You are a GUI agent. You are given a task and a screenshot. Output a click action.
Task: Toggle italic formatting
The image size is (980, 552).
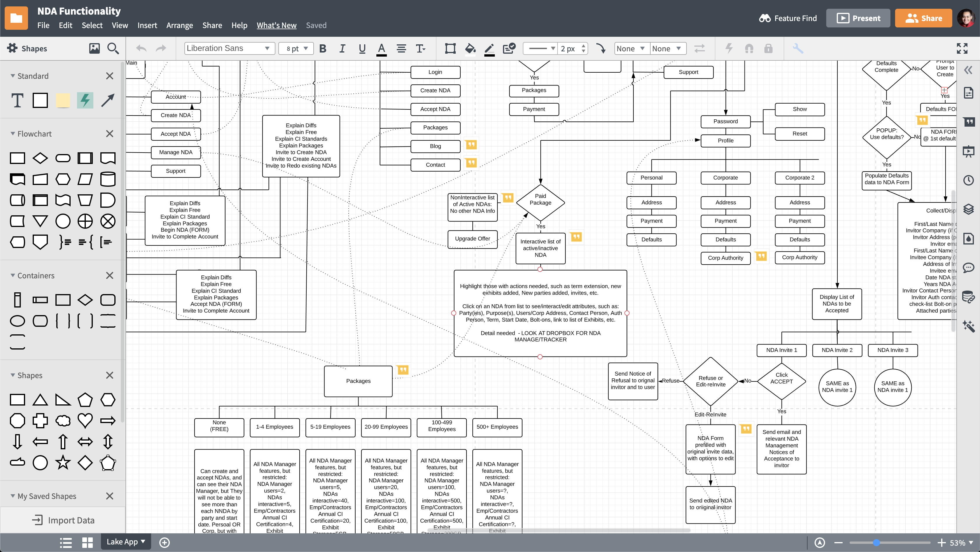[343, 49]
